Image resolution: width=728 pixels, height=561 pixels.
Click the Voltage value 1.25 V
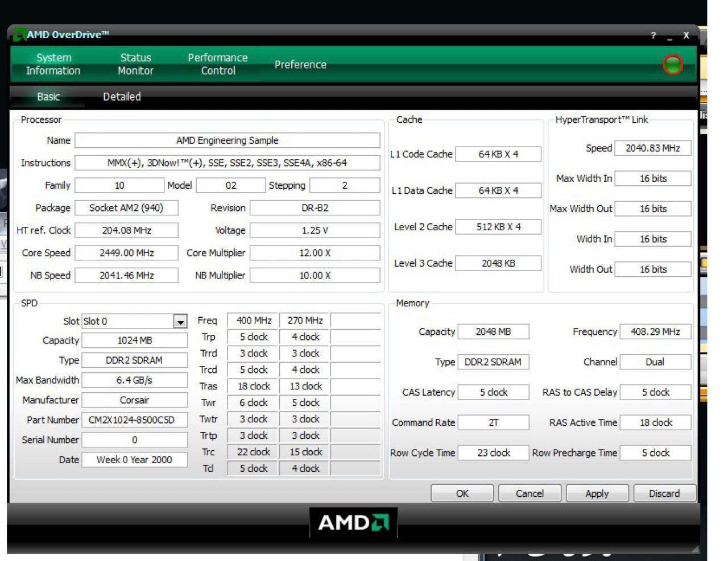coord(315,230)
